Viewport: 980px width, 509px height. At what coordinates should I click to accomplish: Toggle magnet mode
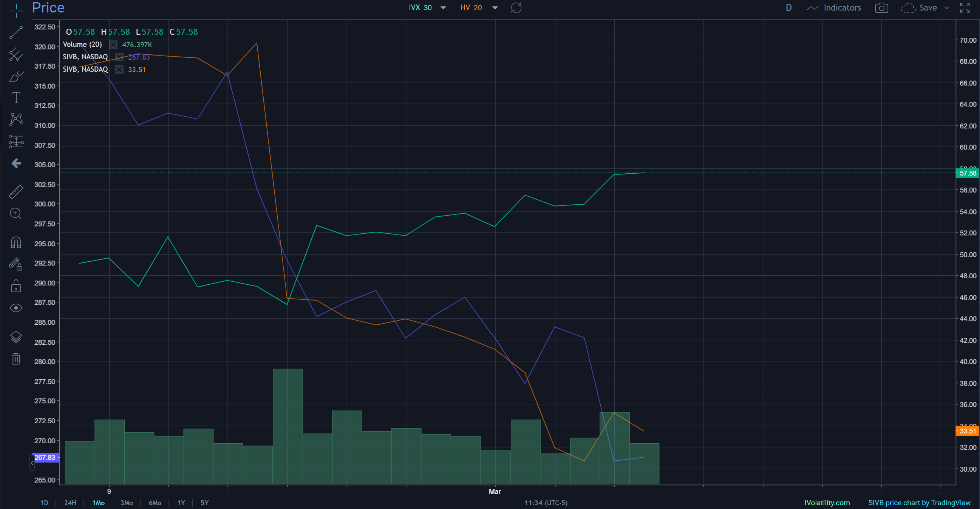(16, 242)
